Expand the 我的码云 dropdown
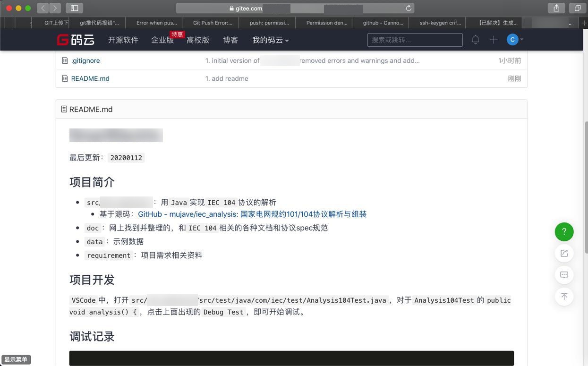This screenshot has width=588, height=366. coord(270,40)
